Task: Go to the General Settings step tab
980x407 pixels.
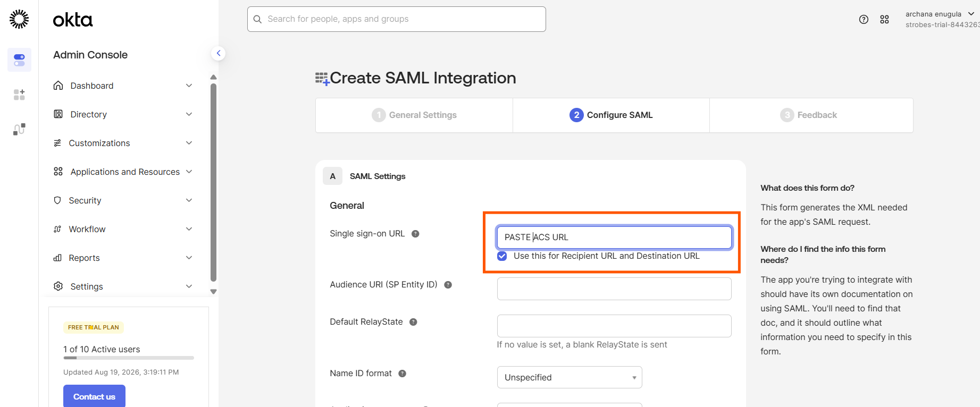Action: pyautogui.click(x=414, y=115)
